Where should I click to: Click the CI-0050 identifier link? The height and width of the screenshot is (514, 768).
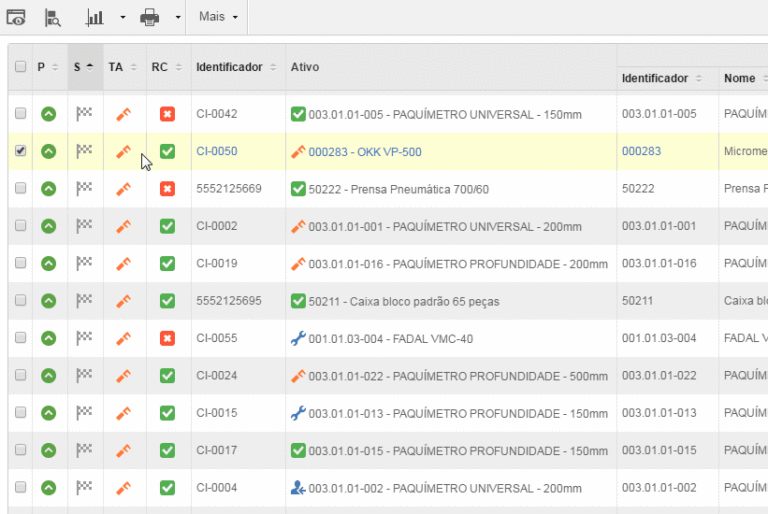point(216,151)
